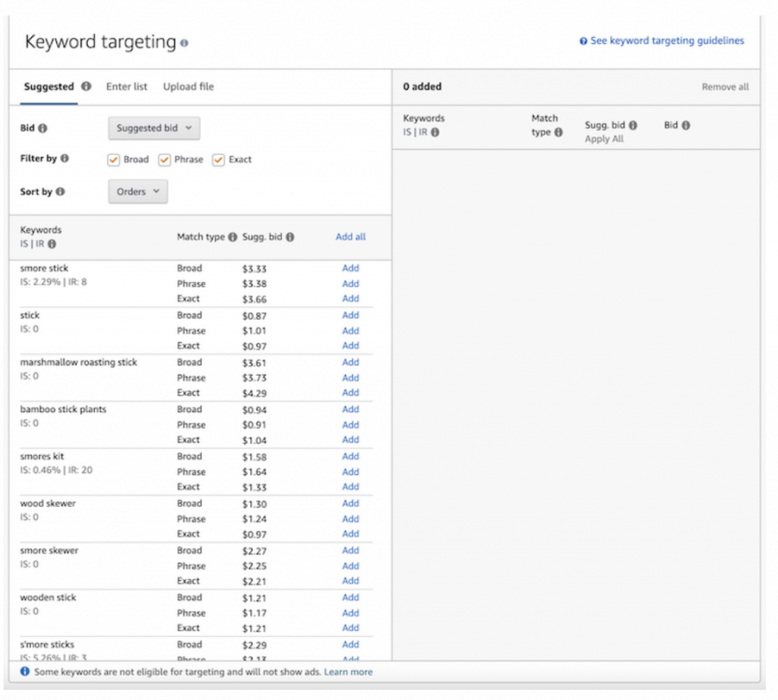Add smores kit as Exact match
The height and width of the screenshot is (700, 778).
point(350,486)
